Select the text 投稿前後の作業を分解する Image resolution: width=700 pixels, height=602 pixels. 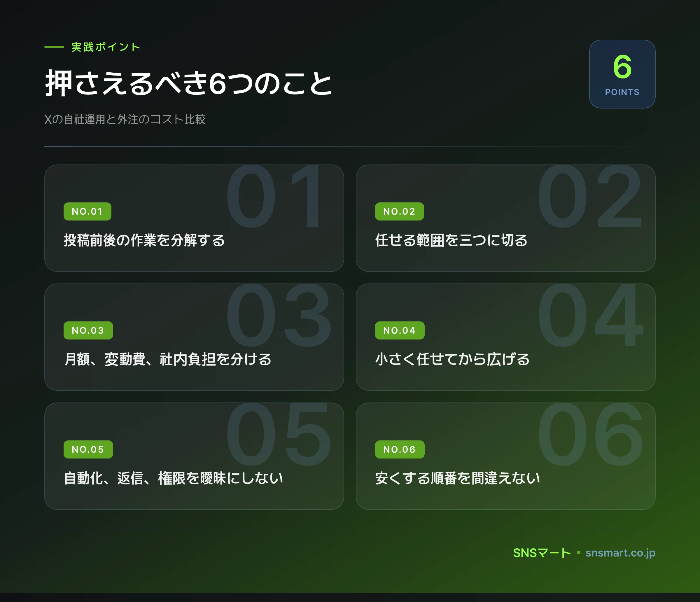pos(144,241)
